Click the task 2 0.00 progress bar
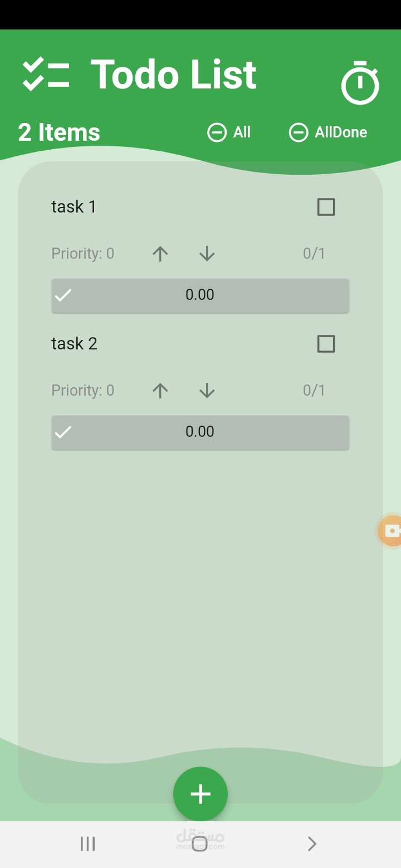Image resolution: width=401 pixels, height=868 pixels. 200,432
